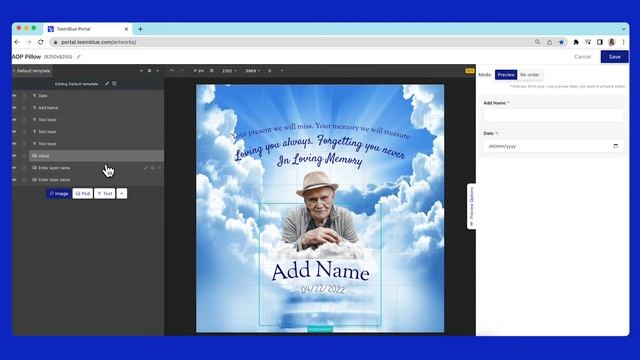Open the Chrome tab search chevron
Screen dimensions: 640x360
coord(623,29)
